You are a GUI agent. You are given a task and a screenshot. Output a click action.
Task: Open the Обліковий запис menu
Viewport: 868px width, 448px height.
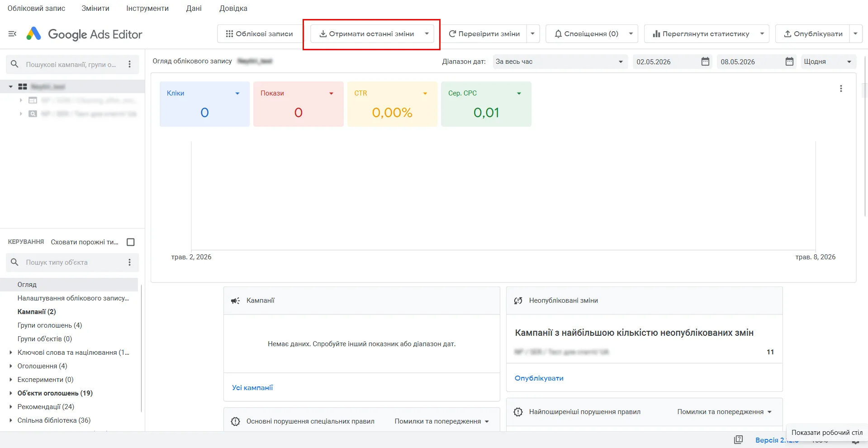pyautogui.click(x=36, y=8)
